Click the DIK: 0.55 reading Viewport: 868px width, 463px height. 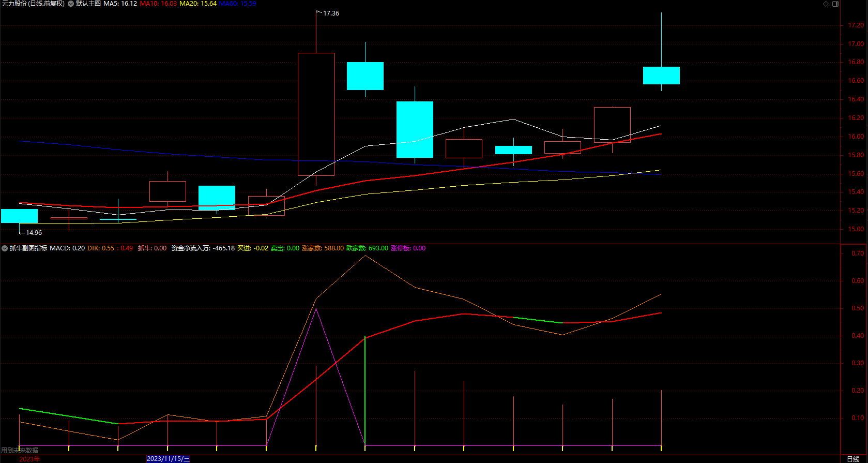tap(101, 248)
